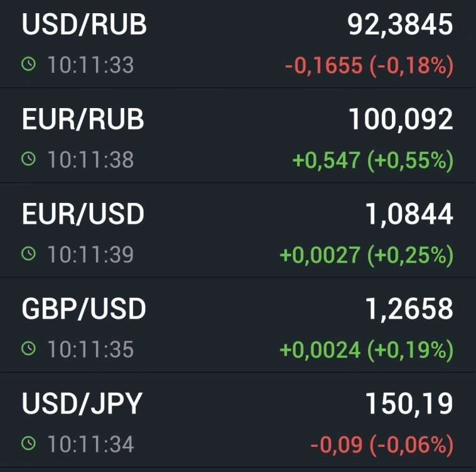Viewport: 476px width, 472px height.
Task: Click the clock icon beside 10:11:35
Action: pos(28,349)
